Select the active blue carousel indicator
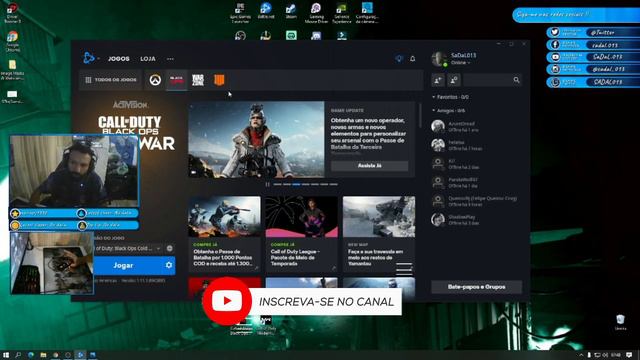This screenshot has height=360, width=640. [x=296, y=184]
